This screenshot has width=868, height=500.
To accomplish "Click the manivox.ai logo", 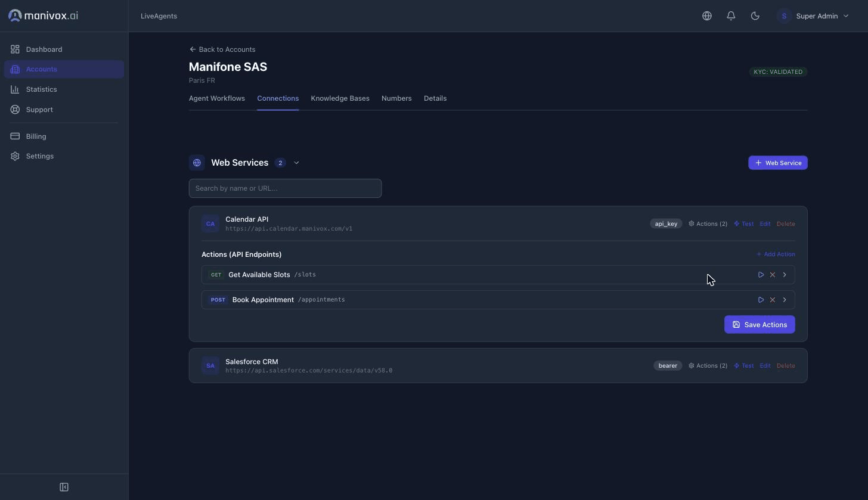I will point(44,15).
